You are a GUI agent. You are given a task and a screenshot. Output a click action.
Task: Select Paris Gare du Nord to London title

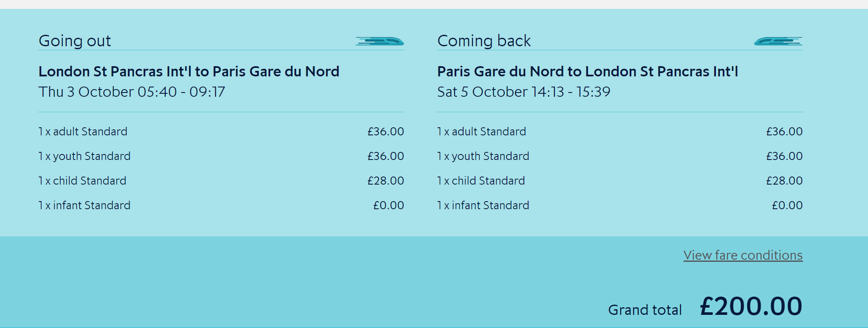[x=588, y=71]
